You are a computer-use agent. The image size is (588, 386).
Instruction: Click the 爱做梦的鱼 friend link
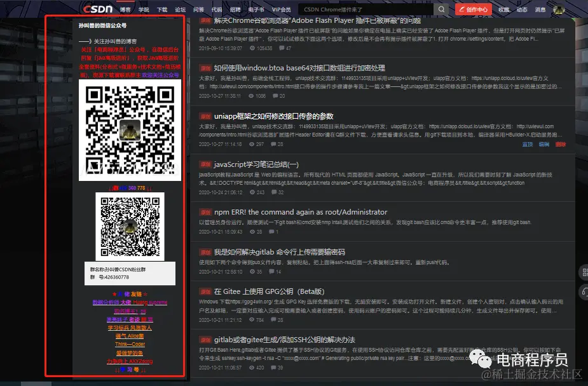pos(130,353)
